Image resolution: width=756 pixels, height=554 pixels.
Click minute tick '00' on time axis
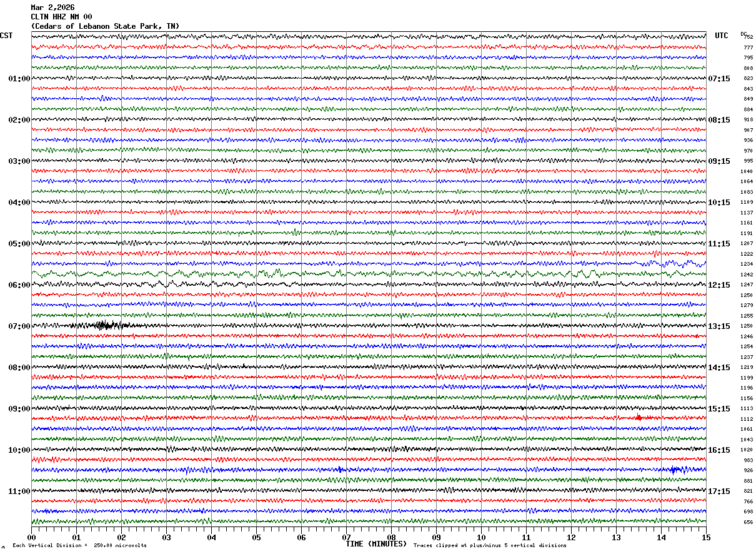(32, 537)
